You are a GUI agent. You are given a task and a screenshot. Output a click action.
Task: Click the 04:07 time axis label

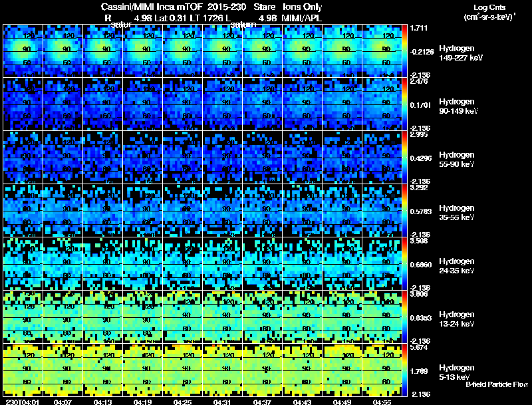[63, 402]
